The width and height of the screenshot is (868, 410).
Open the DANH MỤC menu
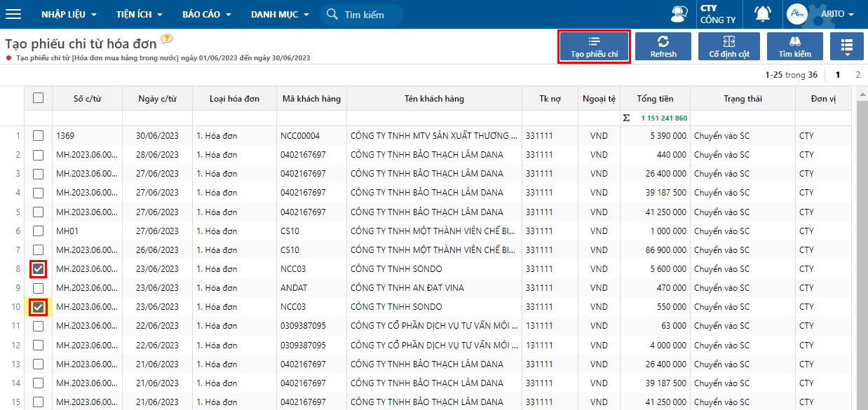[279, 15]
